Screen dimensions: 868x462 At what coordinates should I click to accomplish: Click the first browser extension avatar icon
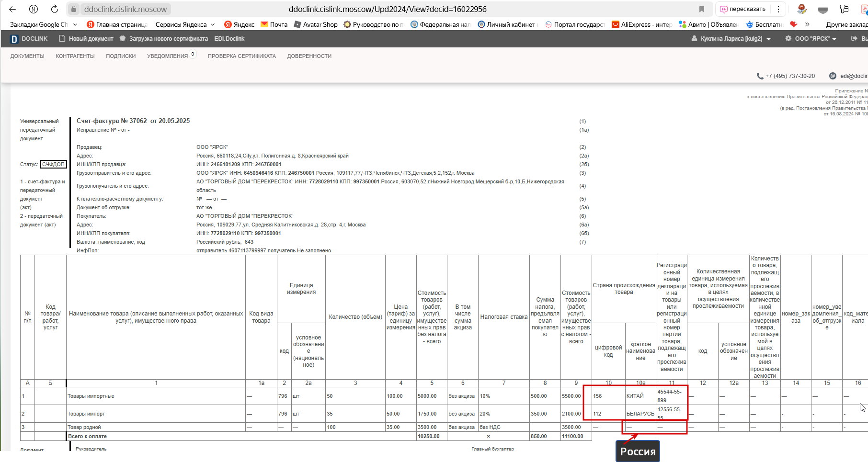tap(802, 9)
